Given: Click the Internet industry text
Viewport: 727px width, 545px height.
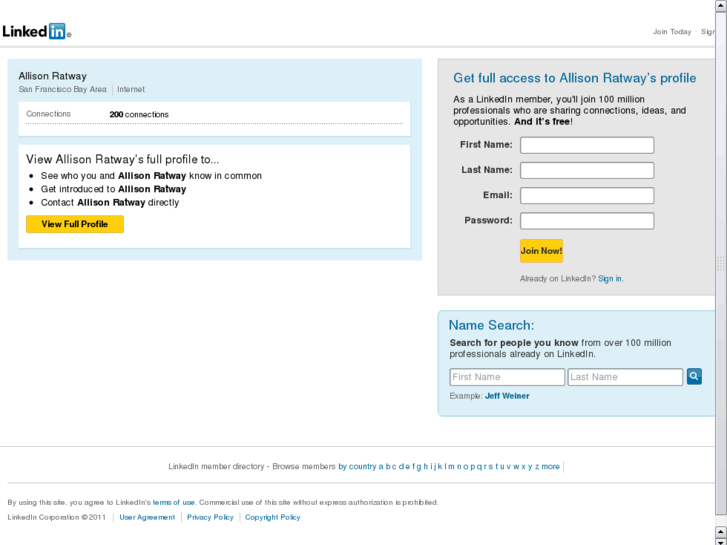Looking at the screenshot, I should click(x=131, y=89).
